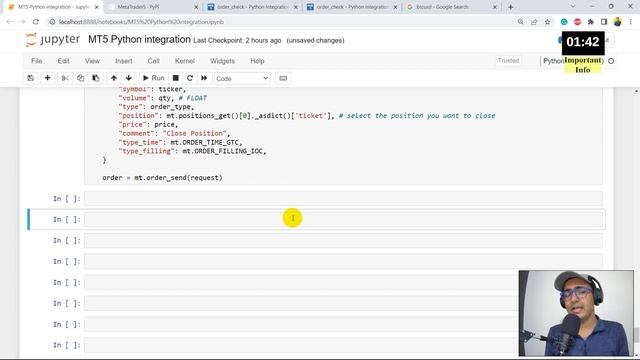Screen dimensions: 640x360
Task: Open the browser extensions puzzle icon
Action: (x=591, y=22)
